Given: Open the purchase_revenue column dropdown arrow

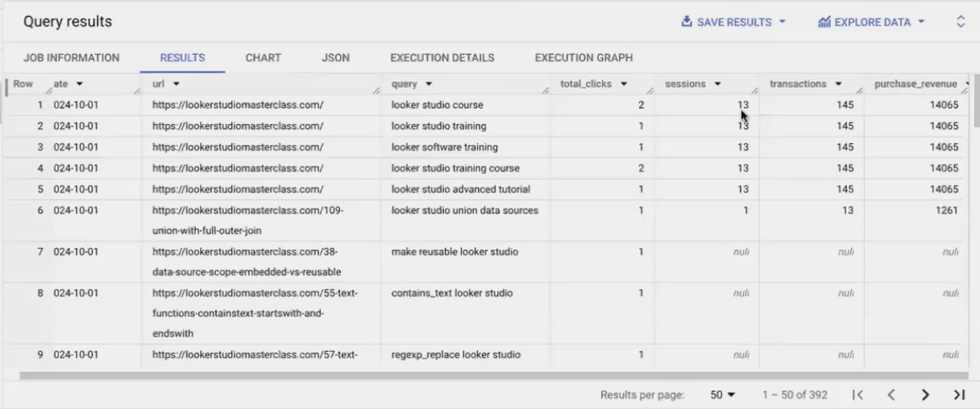Looking at the screenshot, I should (x=965, y=84).
